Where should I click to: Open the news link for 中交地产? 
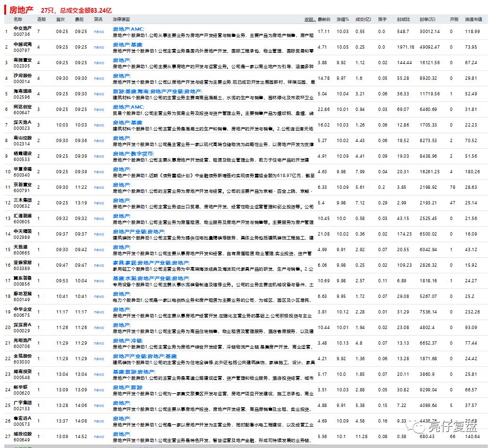coord(99,32)
